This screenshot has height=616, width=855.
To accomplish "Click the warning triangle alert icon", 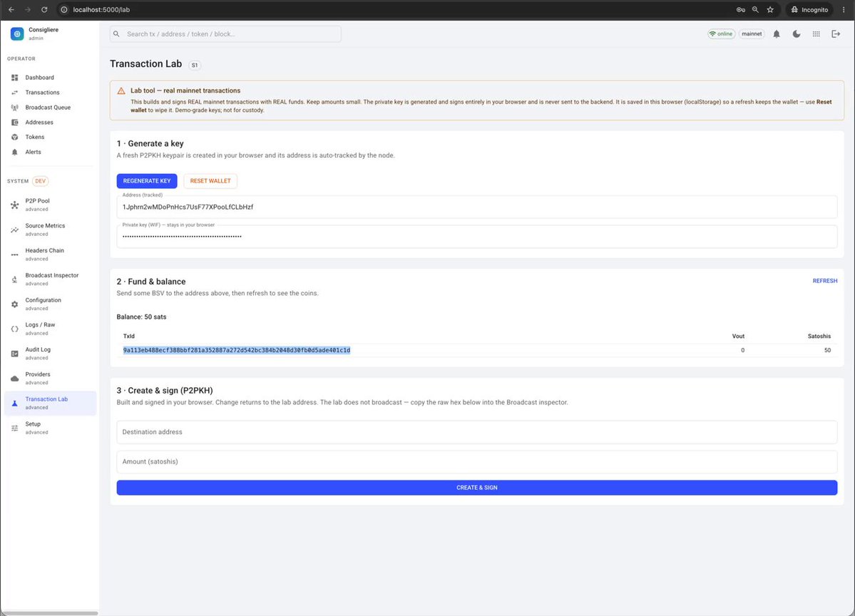I will pos(121,91).
